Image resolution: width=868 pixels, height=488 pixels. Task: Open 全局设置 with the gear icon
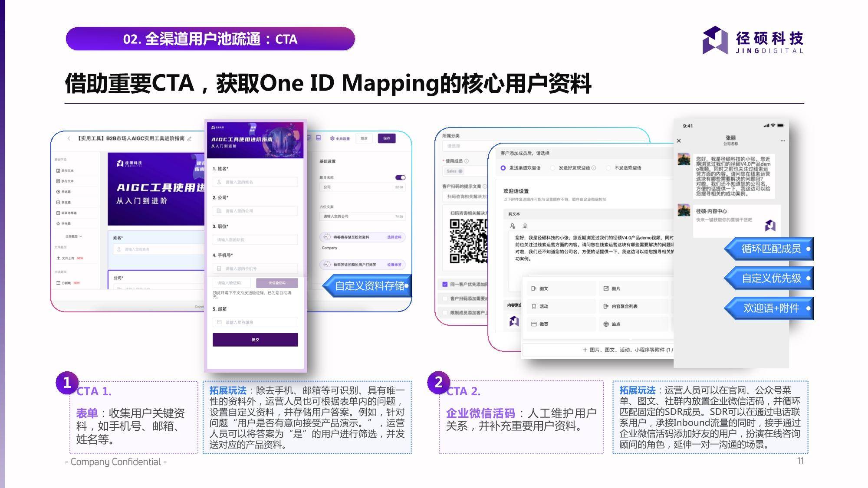pos(340,138)
